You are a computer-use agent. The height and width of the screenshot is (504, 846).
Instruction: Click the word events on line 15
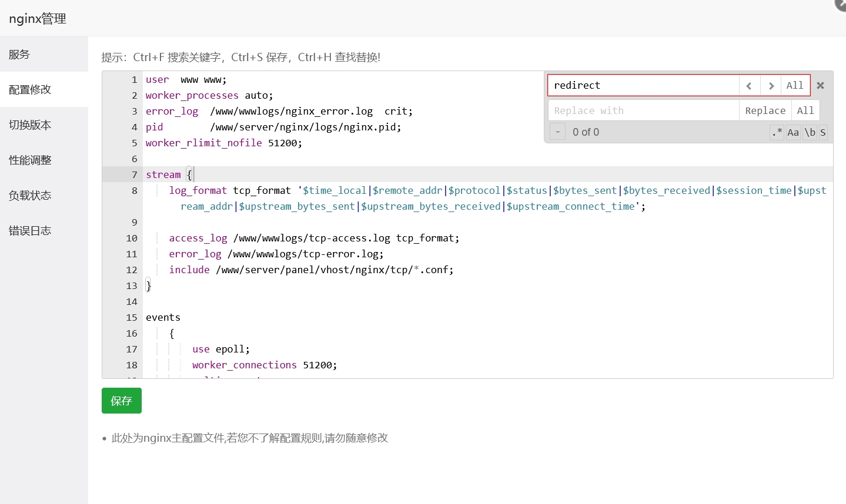pos(163,317)
